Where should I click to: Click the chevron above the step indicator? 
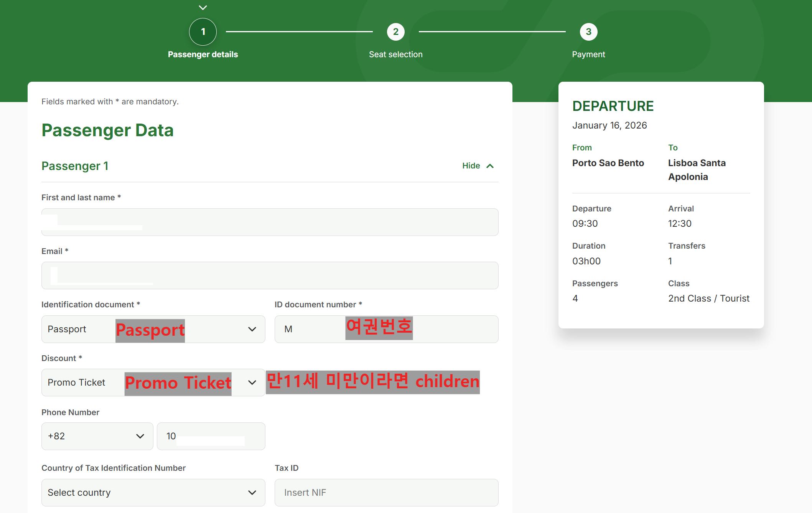pos(203,7)
